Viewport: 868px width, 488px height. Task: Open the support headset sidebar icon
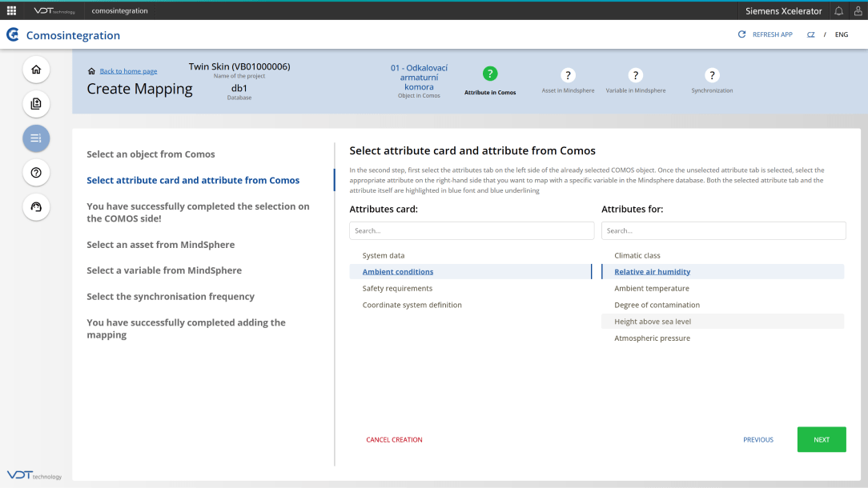coord(36,207)
